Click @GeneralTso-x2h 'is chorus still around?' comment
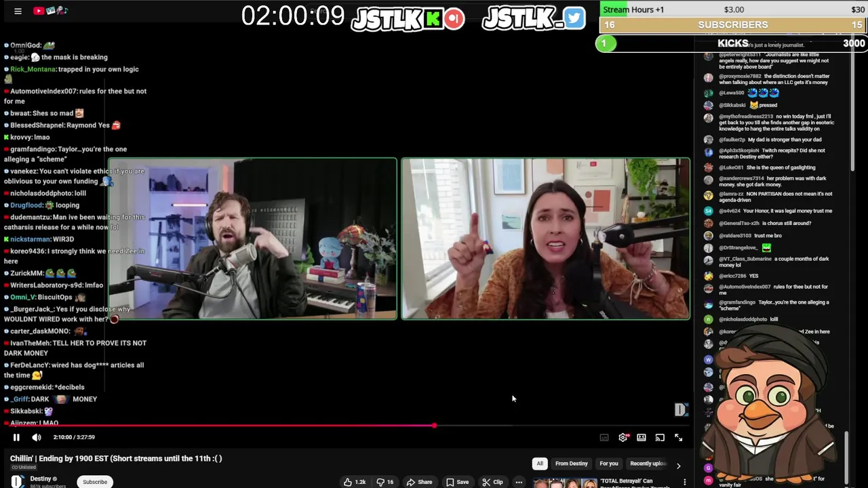868x488 pixels. [757, 223]
